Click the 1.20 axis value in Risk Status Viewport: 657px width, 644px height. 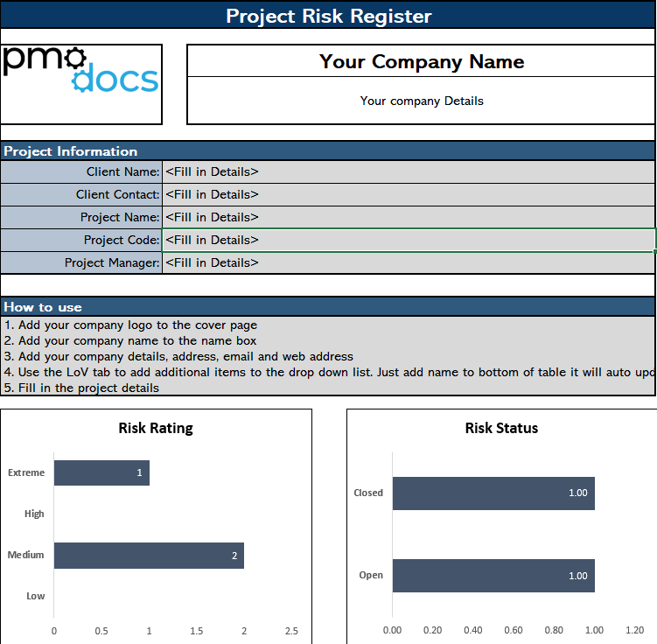point(634,630)
